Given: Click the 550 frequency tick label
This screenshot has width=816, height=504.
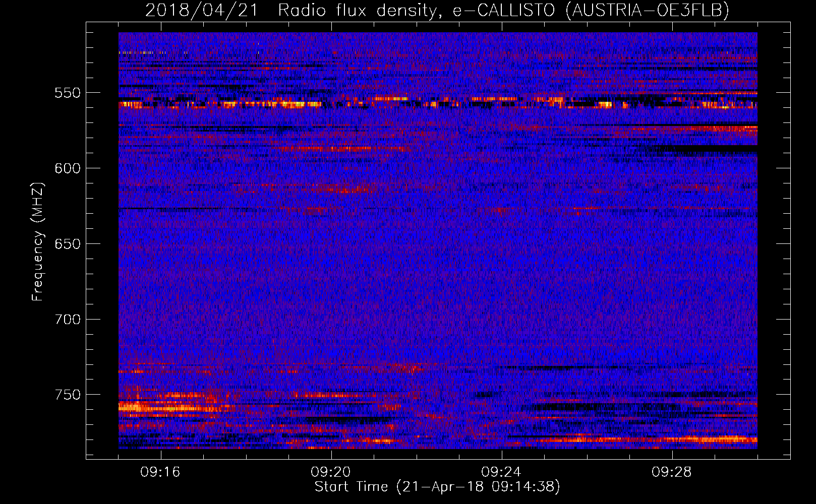Looking at the screenshot, I should tap(68, 93).
